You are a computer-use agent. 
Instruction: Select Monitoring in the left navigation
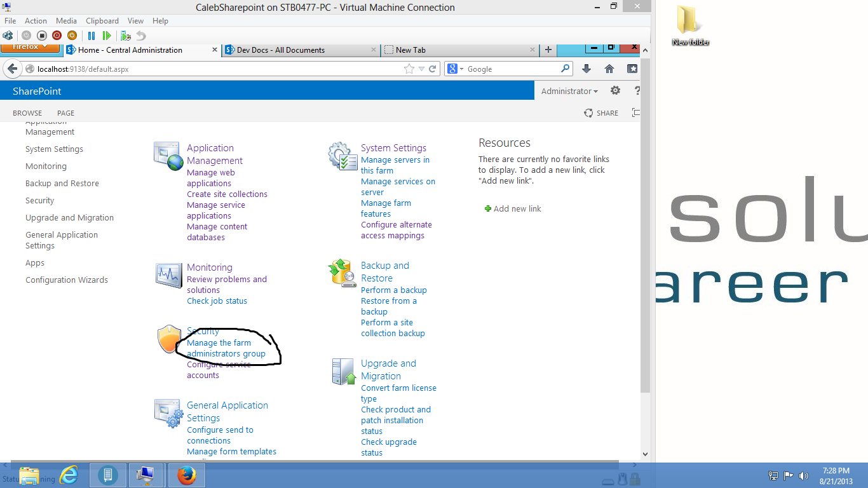pyautogui.click(x=46, y=166)
